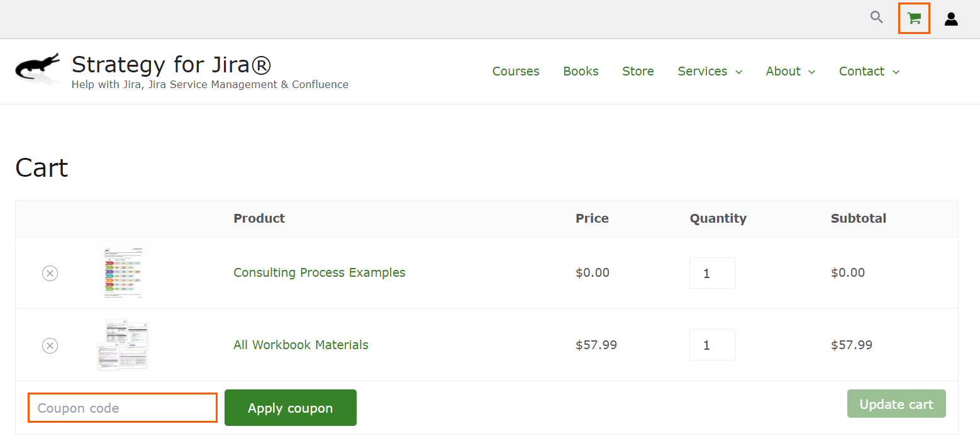The image size is (980, 441).
Task: Click the crocodile site logo
Action: click(x=38, y=67)
